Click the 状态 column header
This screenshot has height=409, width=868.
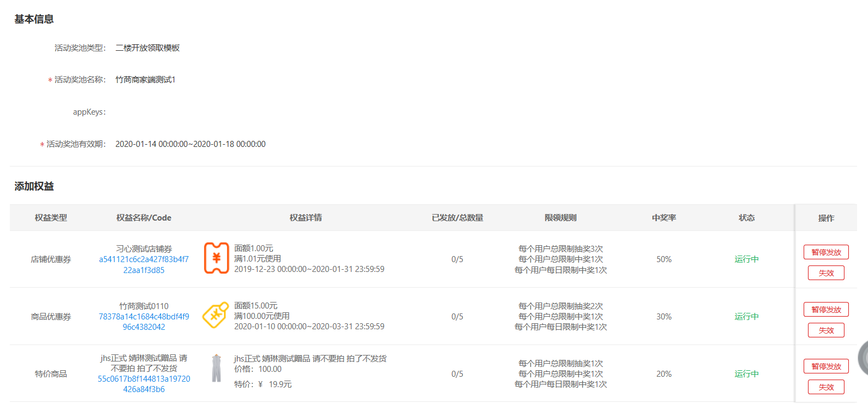coord(746,217)
